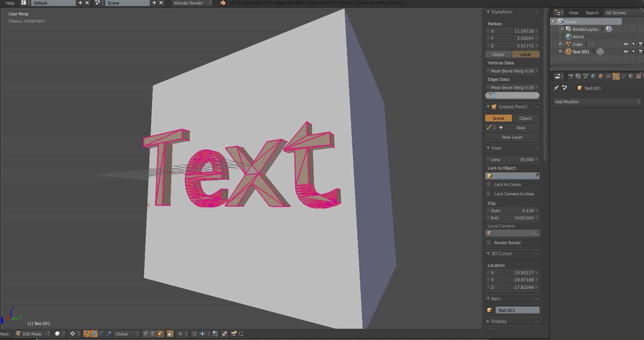Viewport: 644px width, 340px height.
Task: Select the Material properties sphere icon
Action: pyautogui.click(x=630, y=76)
